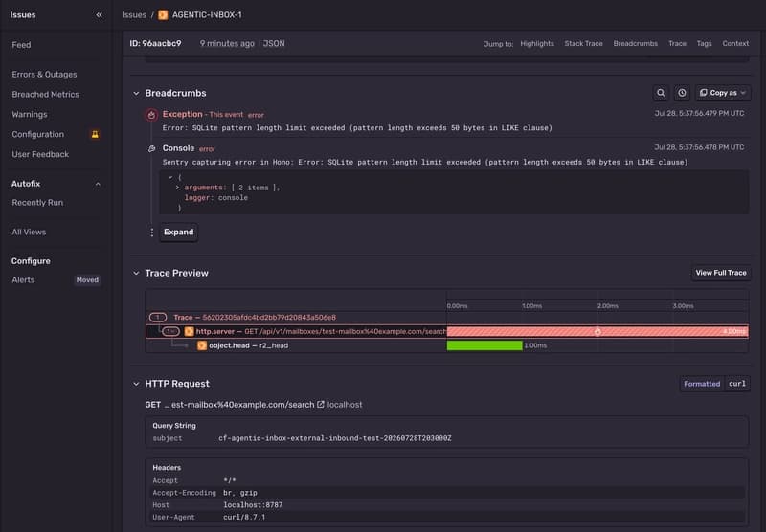Open Errors & Outages in sidebar
Viewport: 766px width, 532px height.
(44, 75)
